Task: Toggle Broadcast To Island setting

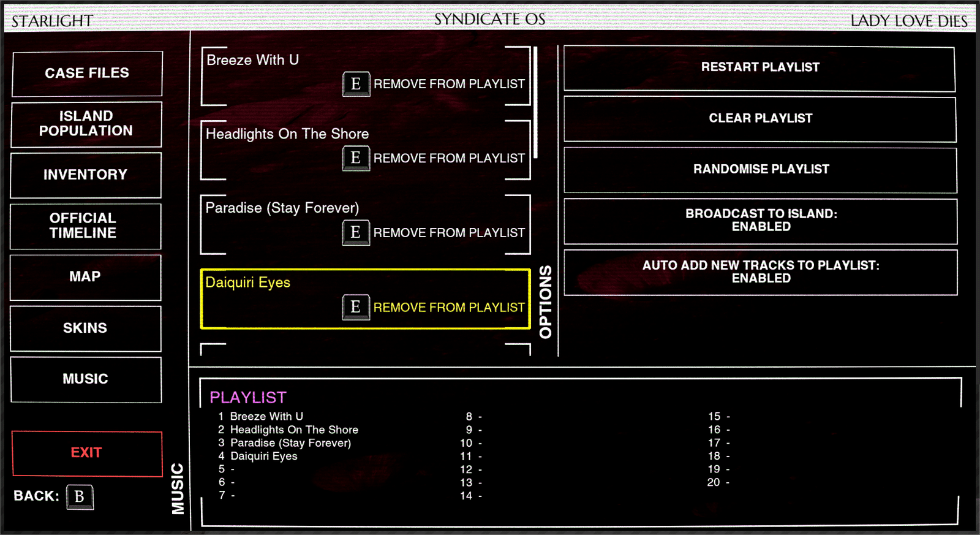Action: 761,221
